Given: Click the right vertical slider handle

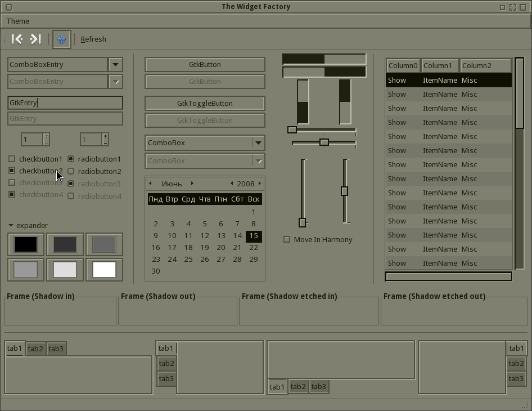Looking at the screenshot, I should click(344, 191).
